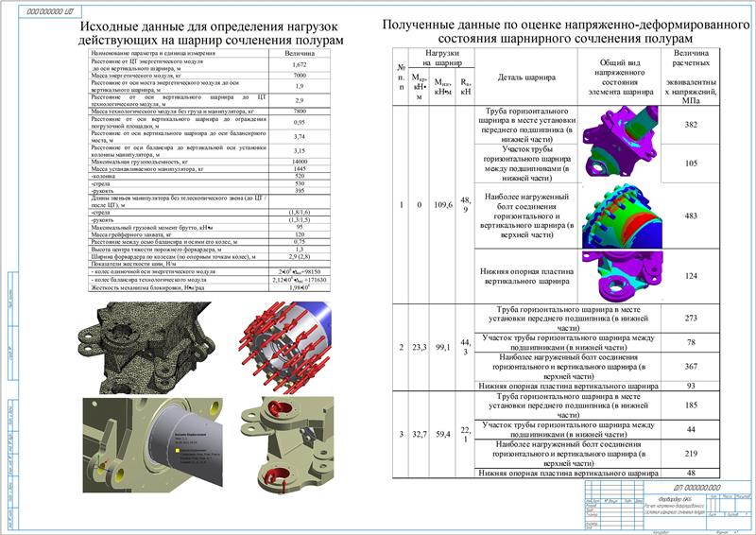Select the value '0,95' in the left table
756x535 pixels.
point(300,122)
